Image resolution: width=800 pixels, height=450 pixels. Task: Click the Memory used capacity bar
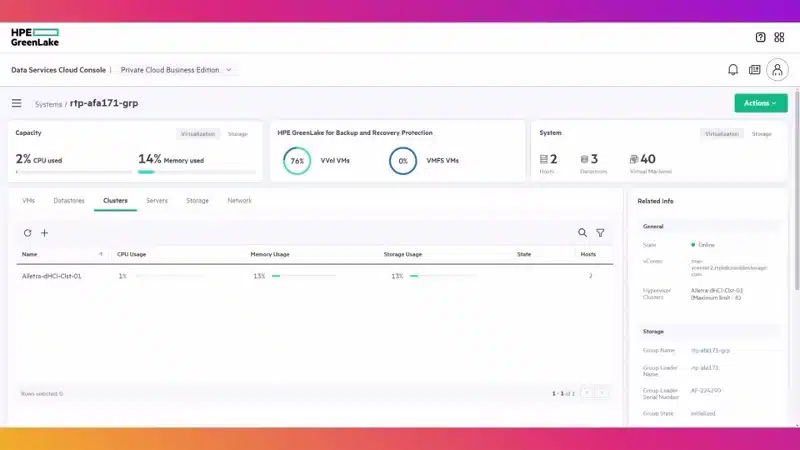(196, 172)
